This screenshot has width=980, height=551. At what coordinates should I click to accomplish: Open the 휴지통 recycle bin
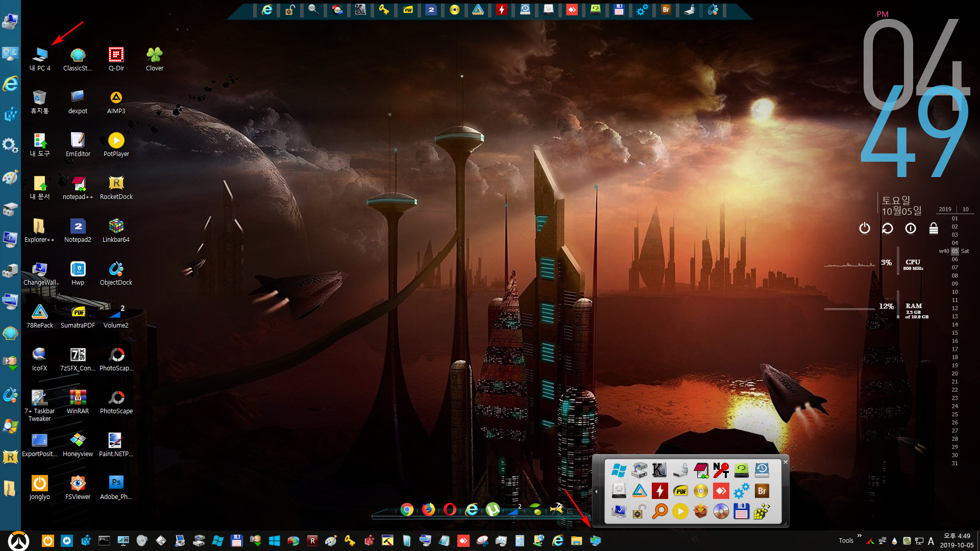[39, 102]
